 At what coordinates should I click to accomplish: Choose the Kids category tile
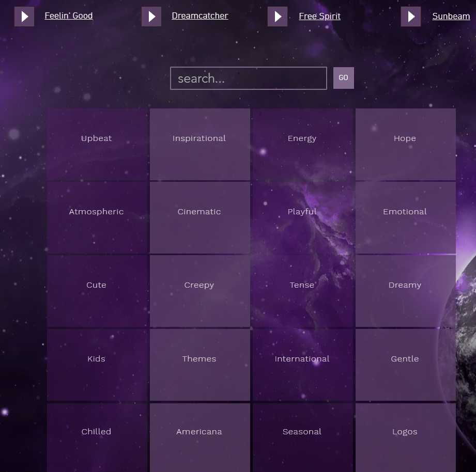97,365
